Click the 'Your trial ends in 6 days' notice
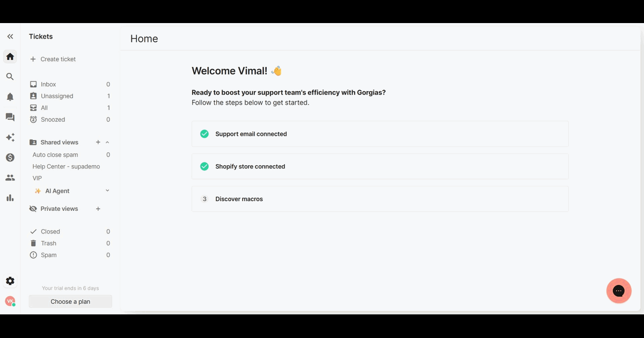This screenshot has width=644, height=338. pos(70,288)
